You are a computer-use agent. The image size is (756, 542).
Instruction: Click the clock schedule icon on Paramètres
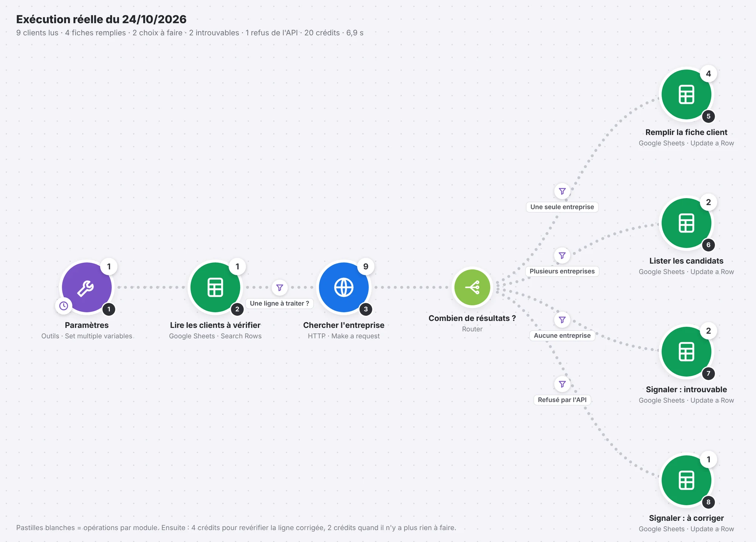pyautogui.click(x=64, y=306)
